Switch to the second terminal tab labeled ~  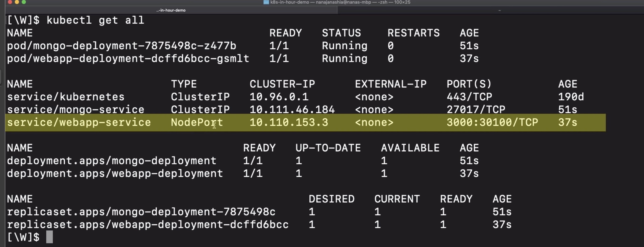point(500,10)
